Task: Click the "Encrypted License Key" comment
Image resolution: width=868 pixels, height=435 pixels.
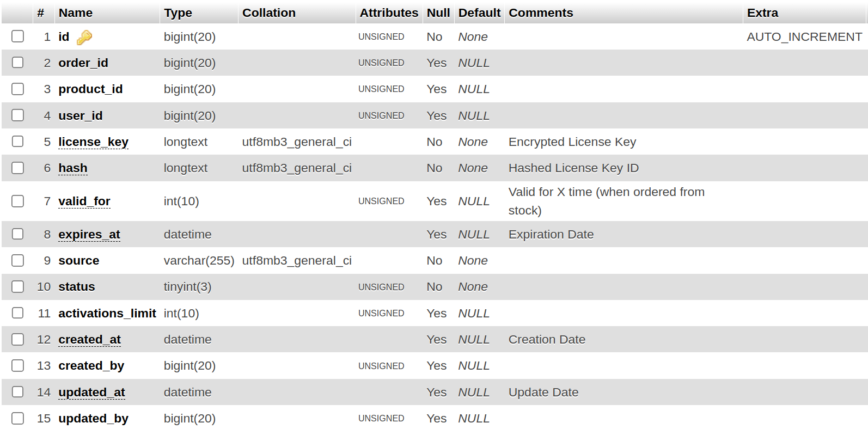Action: (x=572, y=142)
